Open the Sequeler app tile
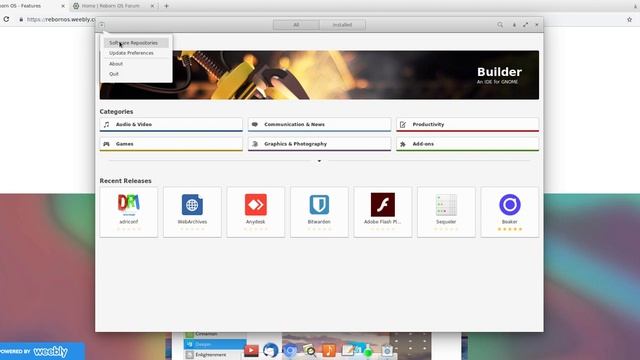 point(446,212)
